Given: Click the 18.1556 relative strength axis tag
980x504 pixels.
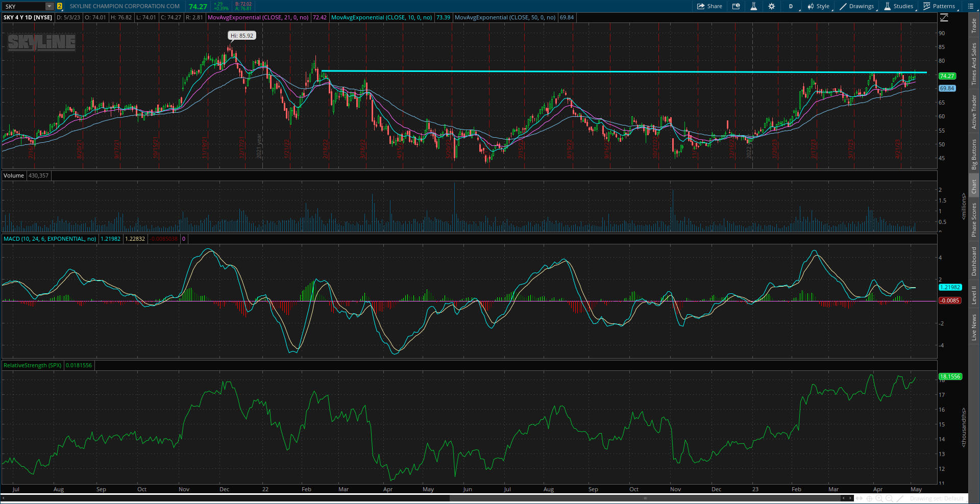Looking at the screenshot, I should click(950, 376).
